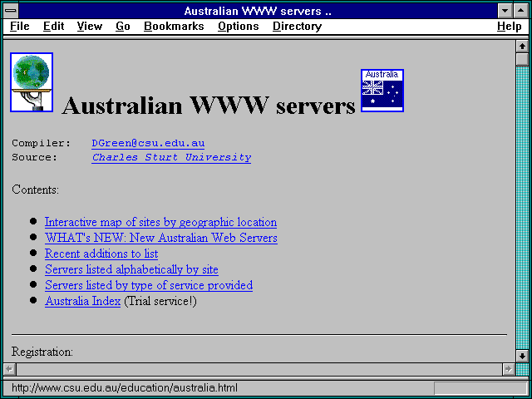The width and height of the screenshot is (532, 399).
Task: Open the Directory menu
Action: click(298, 26)
